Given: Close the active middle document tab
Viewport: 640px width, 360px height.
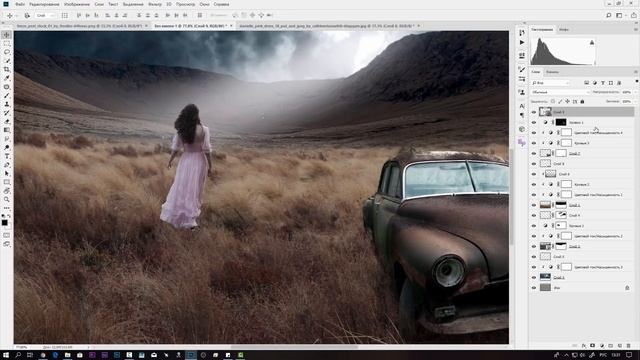Looking at the screenshot, I should click(231, 26).
